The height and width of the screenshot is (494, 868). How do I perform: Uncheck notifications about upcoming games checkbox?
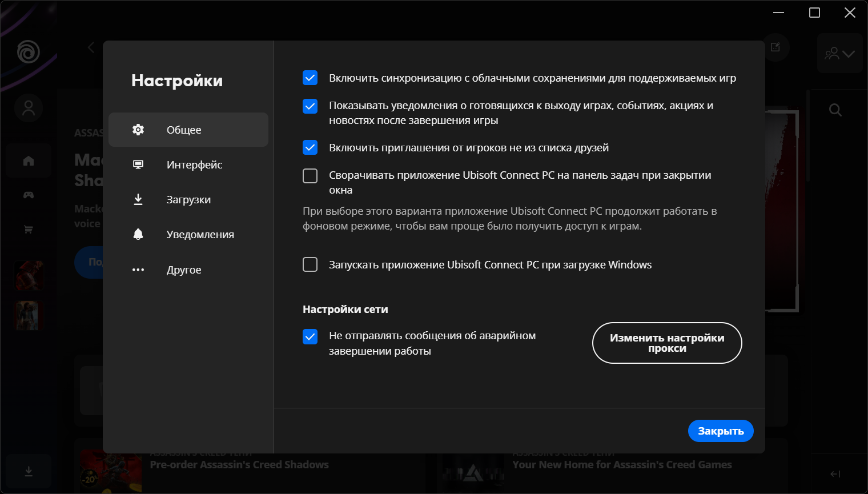310,106
